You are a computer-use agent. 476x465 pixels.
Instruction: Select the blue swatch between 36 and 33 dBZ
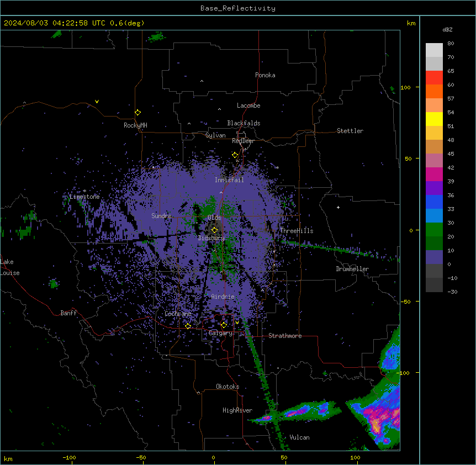[x=434, y=202]
